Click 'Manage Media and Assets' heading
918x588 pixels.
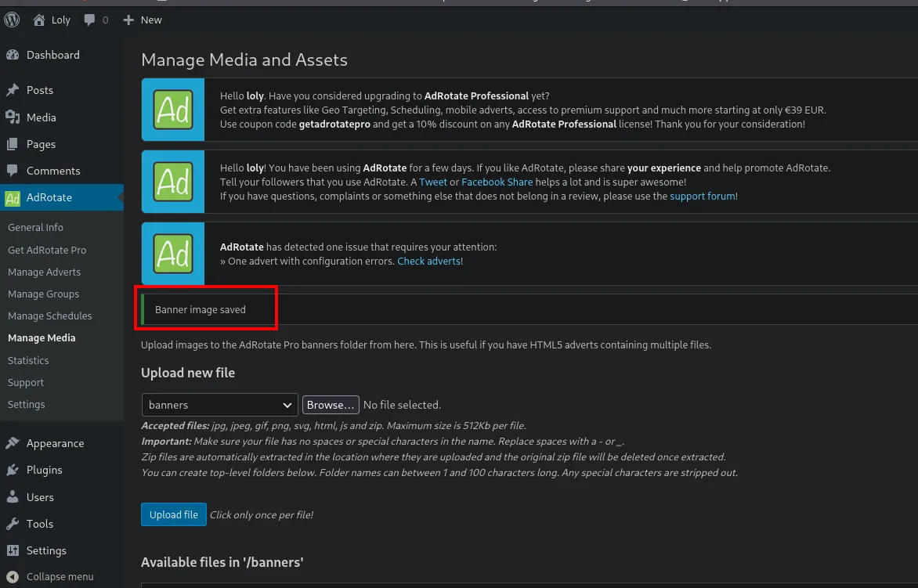pos(244,60)
